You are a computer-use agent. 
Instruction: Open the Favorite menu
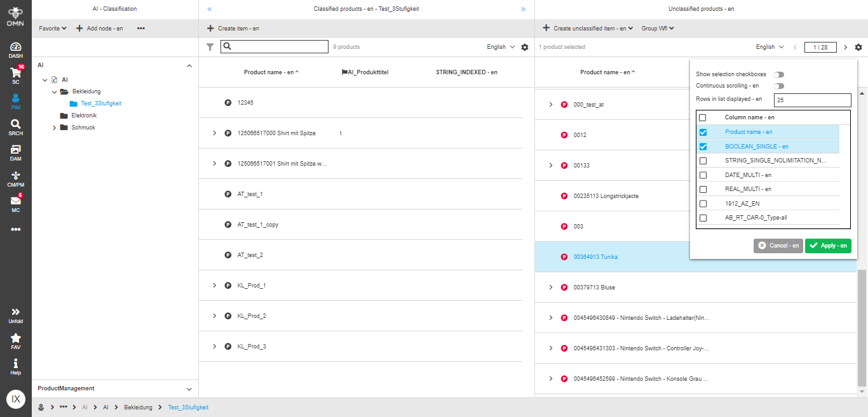(x=51, y=28)
